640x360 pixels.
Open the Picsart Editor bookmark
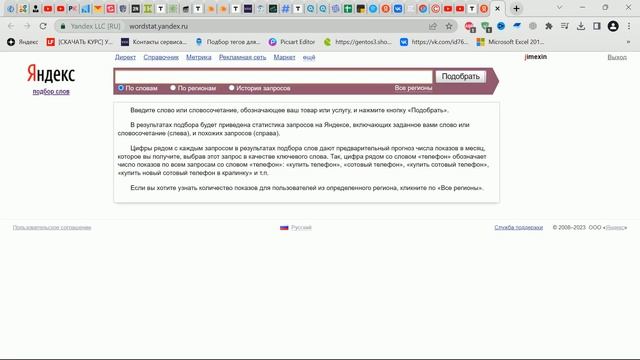coord(292,42)
